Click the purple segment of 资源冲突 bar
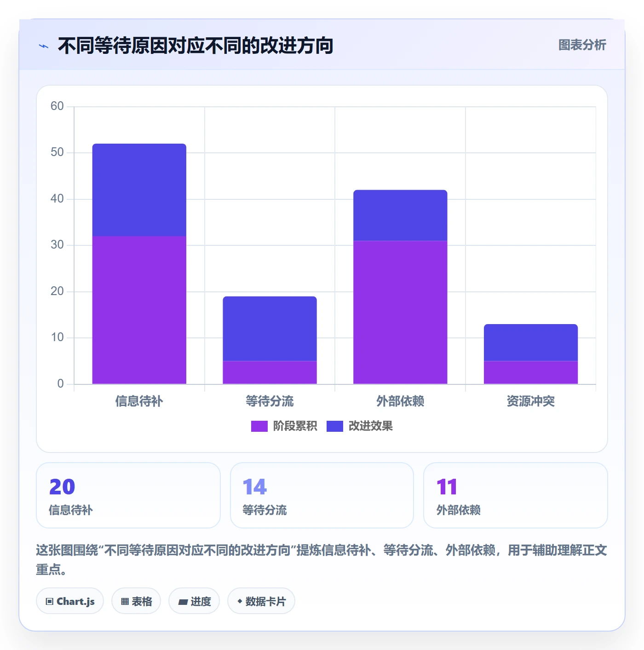Viewport: 644px width, 650px height. 531,372
